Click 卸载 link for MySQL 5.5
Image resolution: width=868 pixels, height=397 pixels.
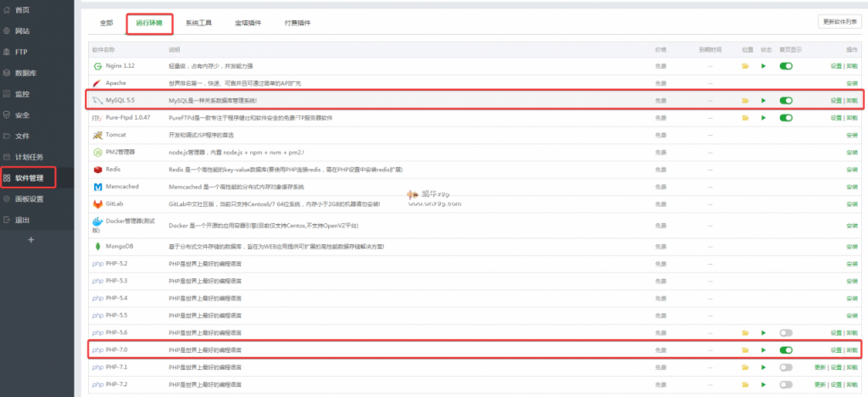pos(852,101)
